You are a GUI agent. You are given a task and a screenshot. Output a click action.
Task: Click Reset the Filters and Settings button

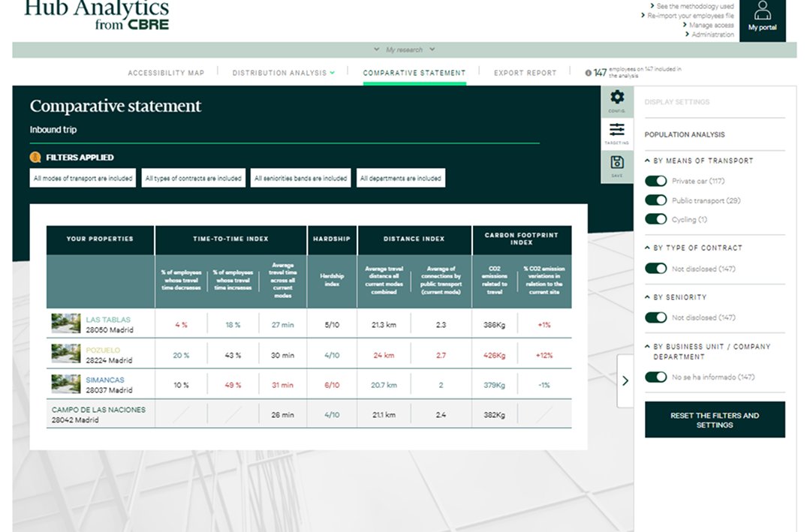(715, 420)
